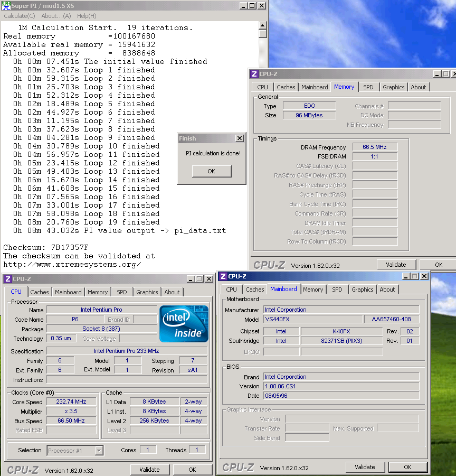Click the Super PI title bar icon
456x476 pixels.
click(x=5, y=5)
